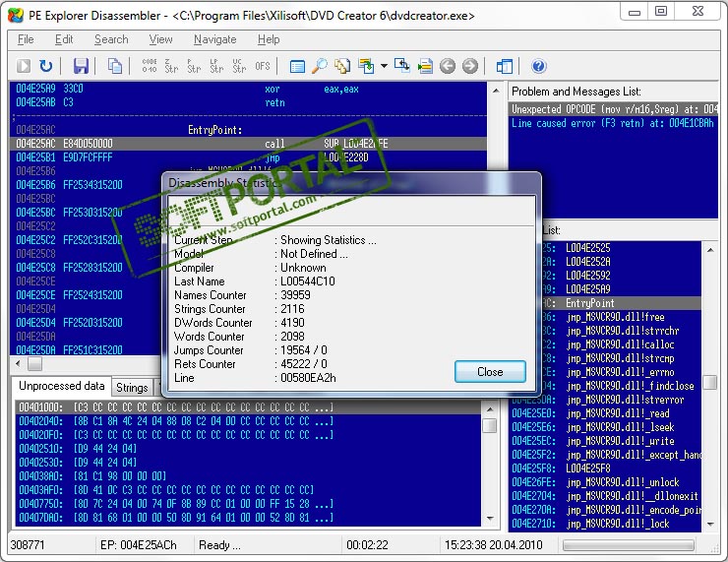The width and height of the screenshot is (728, 562).
Task: Click disassembly horizontal scroll left arrow
Action: pos(18,363)
